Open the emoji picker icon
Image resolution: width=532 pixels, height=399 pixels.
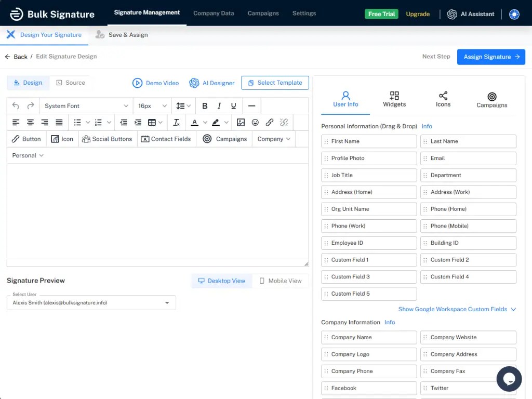255,123
